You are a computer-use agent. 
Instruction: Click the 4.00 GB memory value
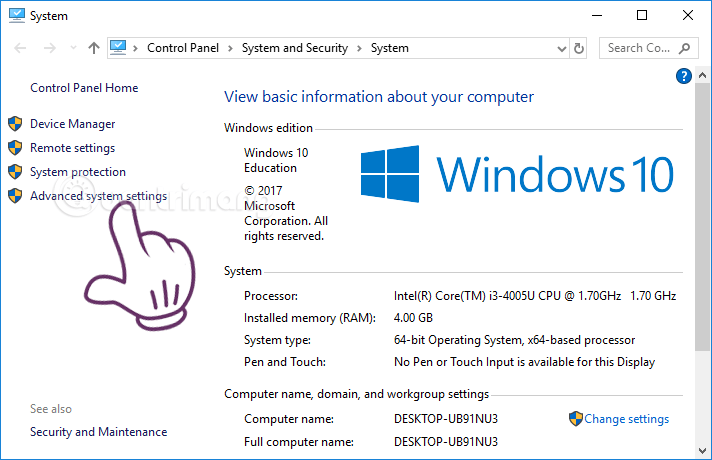[413, 318]
